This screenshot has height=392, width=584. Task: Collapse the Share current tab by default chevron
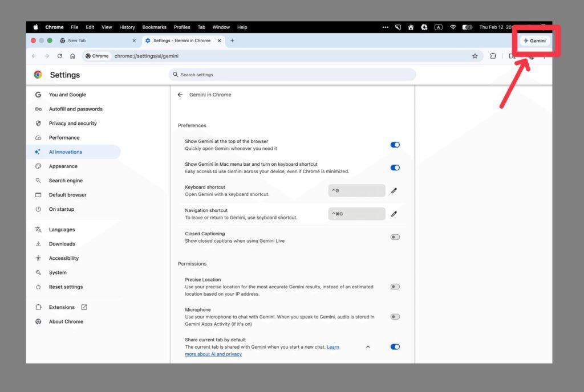pos(368,346)
